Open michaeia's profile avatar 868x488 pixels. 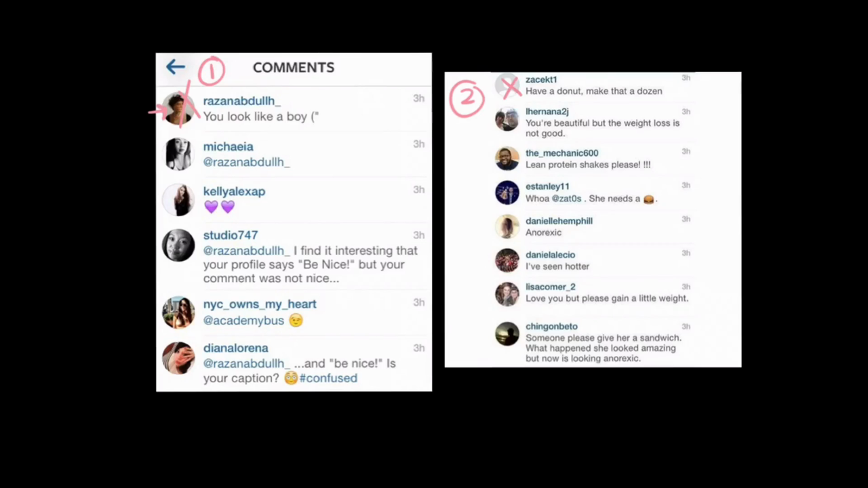[178, 154]
